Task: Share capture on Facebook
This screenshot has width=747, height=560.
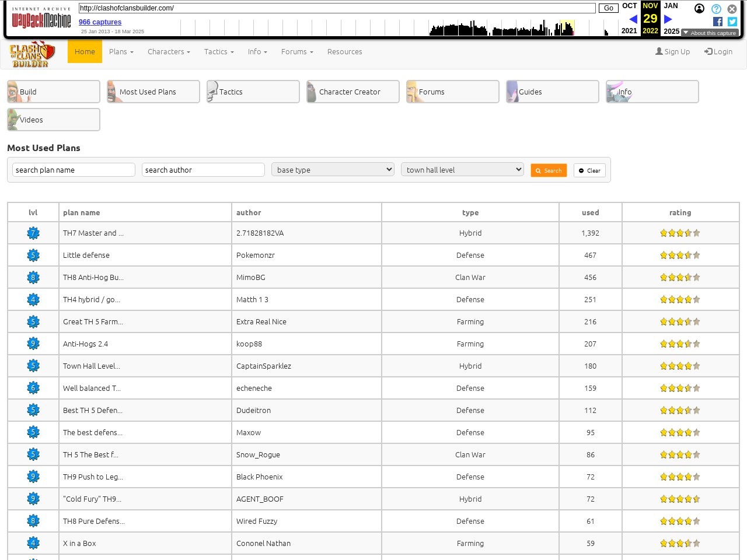Action: click(718, 22)
